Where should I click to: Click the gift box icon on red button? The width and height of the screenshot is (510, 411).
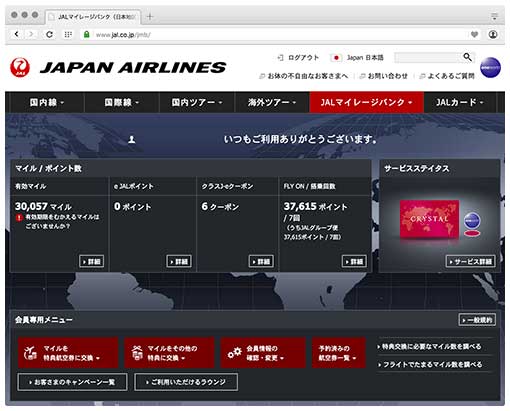(x=136, y=353)
